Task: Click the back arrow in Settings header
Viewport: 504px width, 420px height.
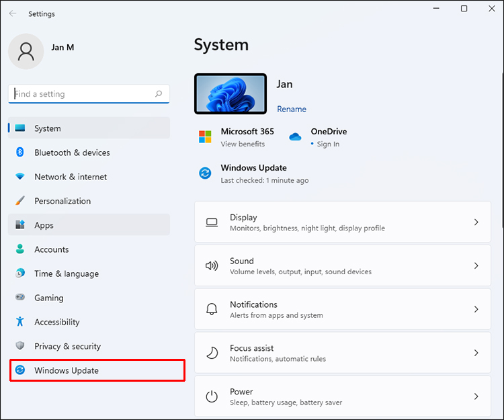Action: point(13,13)
